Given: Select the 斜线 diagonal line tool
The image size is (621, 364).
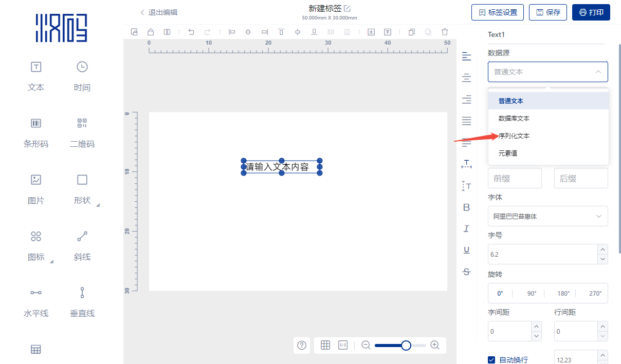Looking at the screenshot, I should pyautogui.click(x=82, y=245).
